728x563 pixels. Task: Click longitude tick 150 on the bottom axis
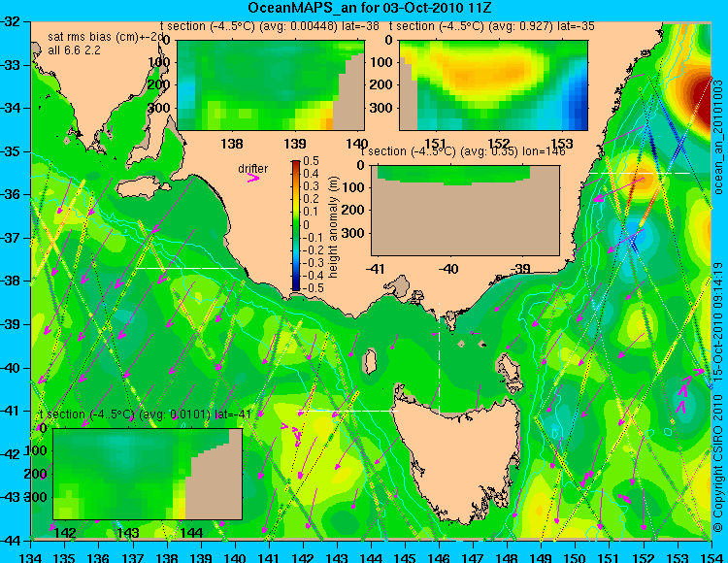pos(576,557)
